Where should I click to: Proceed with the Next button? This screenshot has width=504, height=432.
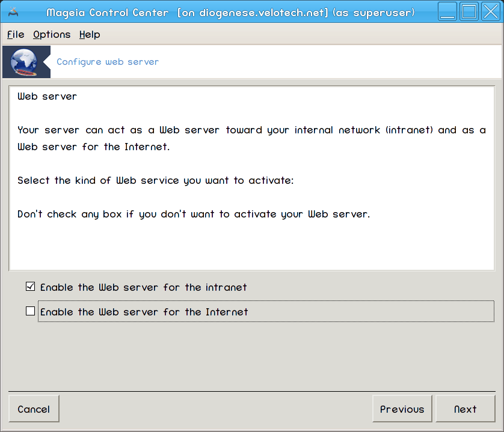(465, 409)
